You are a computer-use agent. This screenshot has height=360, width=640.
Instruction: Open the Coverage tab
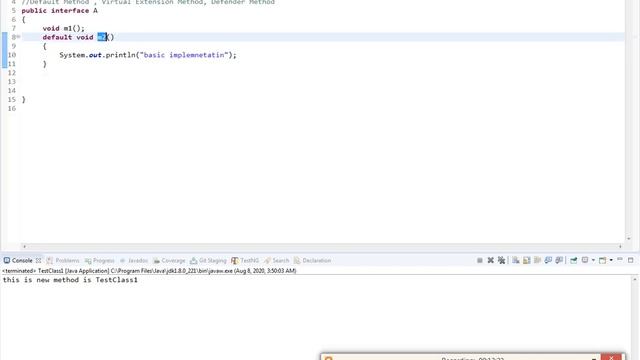(169, 260)
